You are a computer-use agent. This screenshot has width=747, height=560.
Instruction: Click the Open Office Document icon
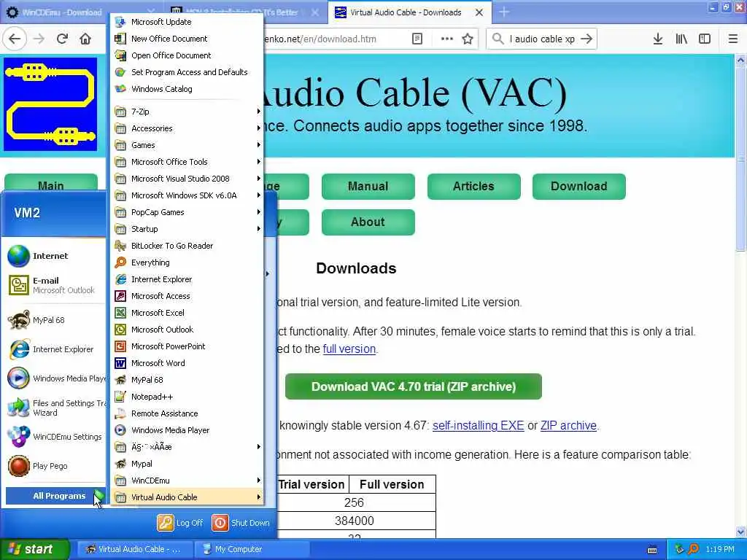coord(120,55)
